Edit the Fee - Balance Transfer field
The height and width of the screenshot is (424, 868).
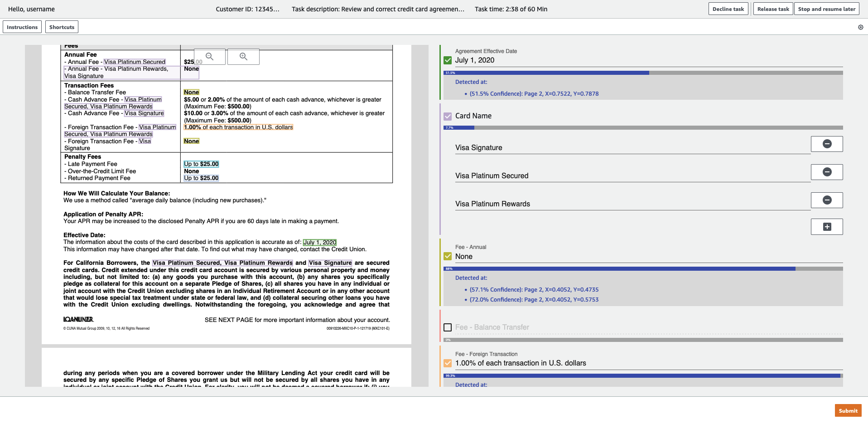(649, 327)
